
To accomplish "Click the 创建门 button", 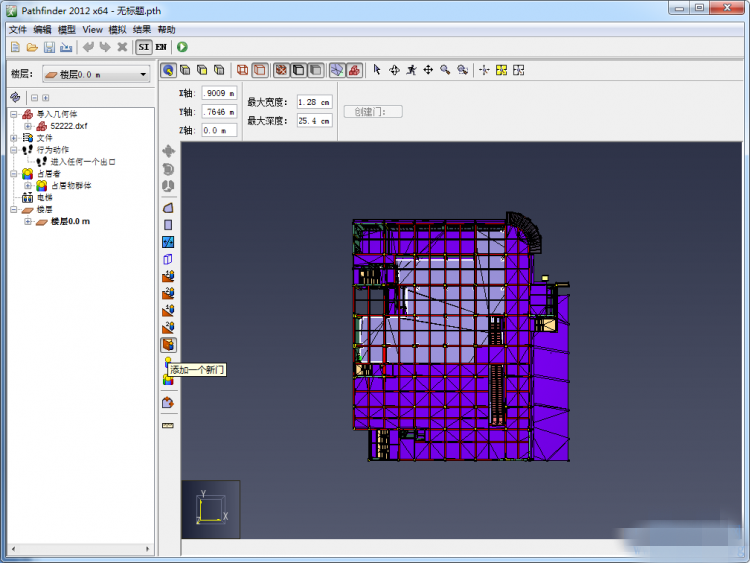I will coord(373,112).
